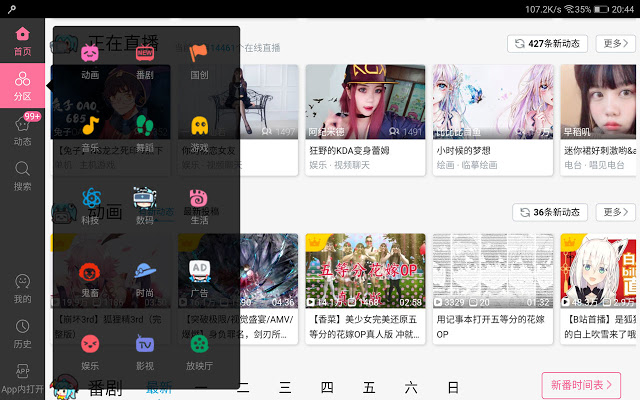Tap the Wi-Fi signal icon in status bar
This screenshot has width=640, height=400.
[x=569, y=9]
